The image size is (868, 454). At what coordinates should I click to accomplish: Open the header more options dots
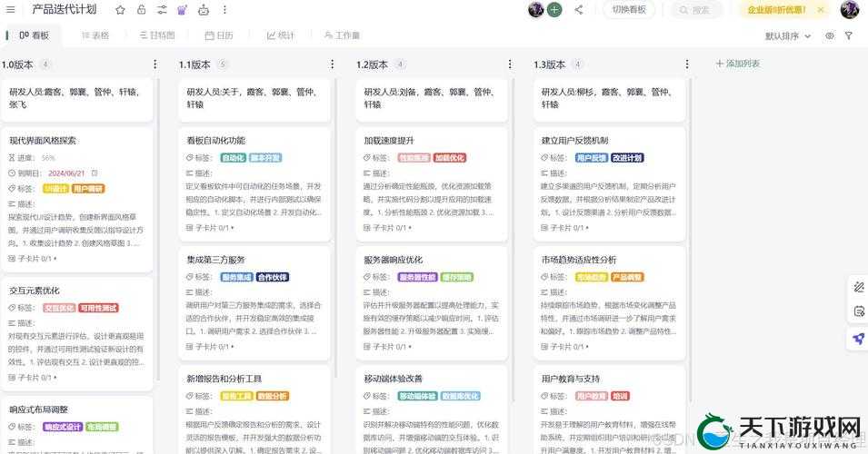(x=224, y=10)
